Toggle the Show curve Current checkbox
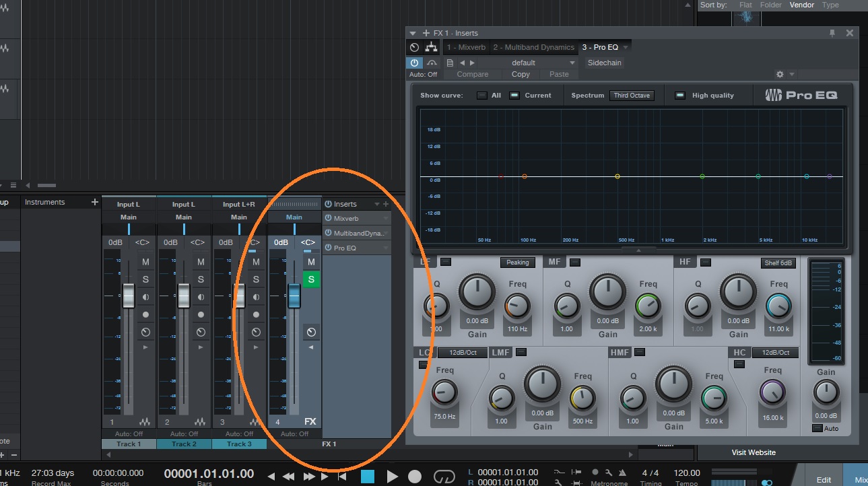The height and width of the screenshot is (486, 868). click(514, 96)
